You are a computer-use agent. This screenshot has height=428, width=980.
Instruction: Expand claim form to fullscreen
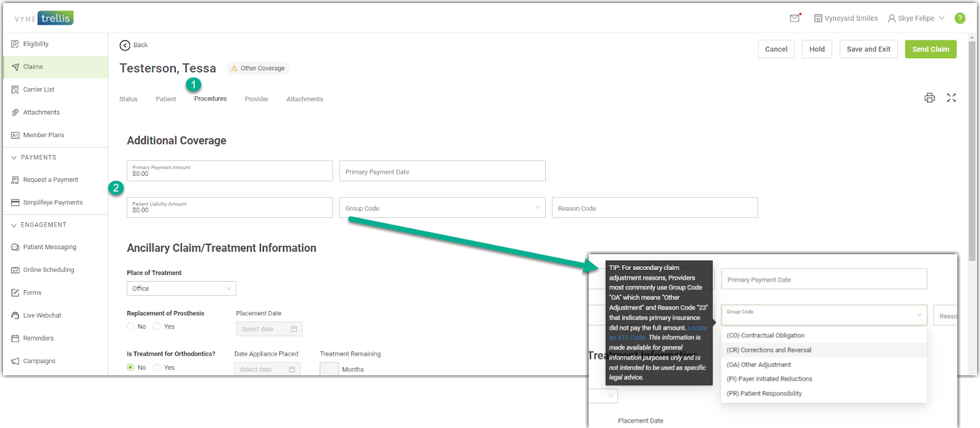pos(951,98)
